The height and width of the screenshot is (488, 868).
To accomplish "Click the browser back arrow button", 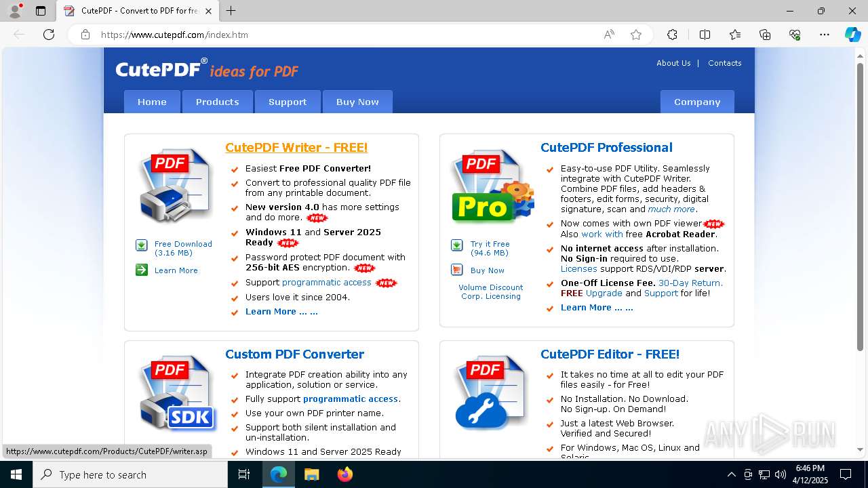I will (19, 35).
